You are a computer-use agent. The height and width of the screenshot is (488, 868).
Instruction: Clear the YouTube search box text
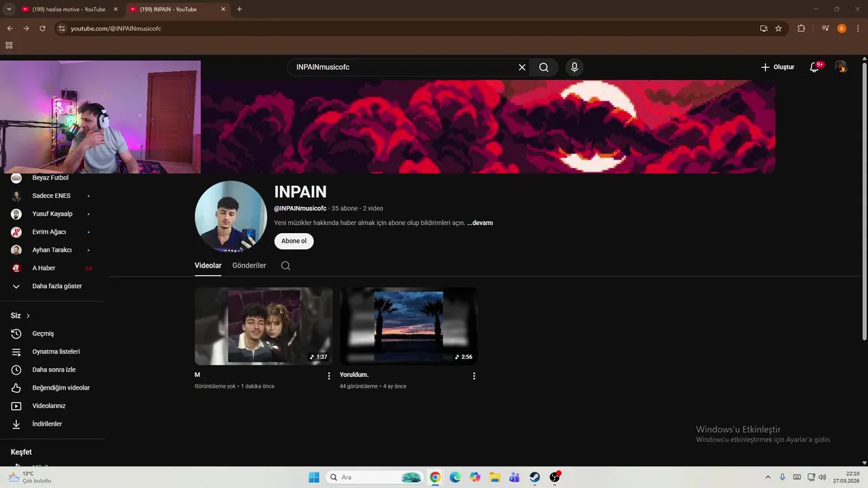coord(522,67)
